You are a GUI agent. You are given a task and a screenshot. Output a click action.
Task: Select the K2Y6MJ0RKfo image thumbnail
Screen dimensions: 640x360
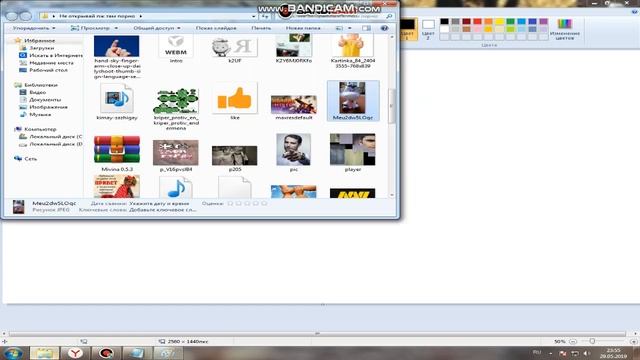pyautogui.click(x=293, y=45)
